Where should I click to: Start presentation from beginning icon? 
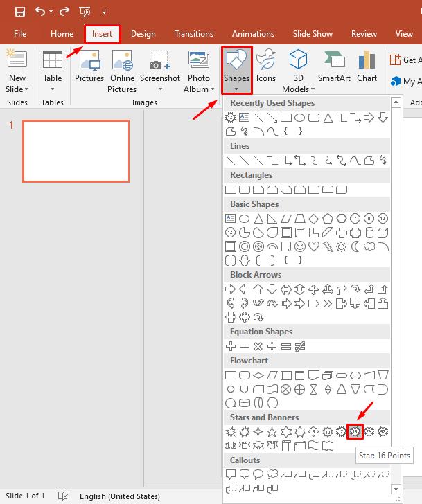point(85,12)
